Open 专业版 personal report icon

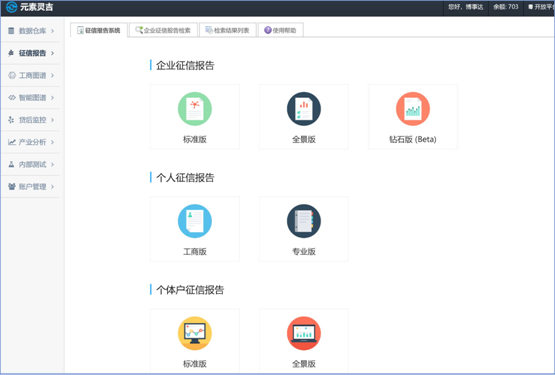(304, 221)
